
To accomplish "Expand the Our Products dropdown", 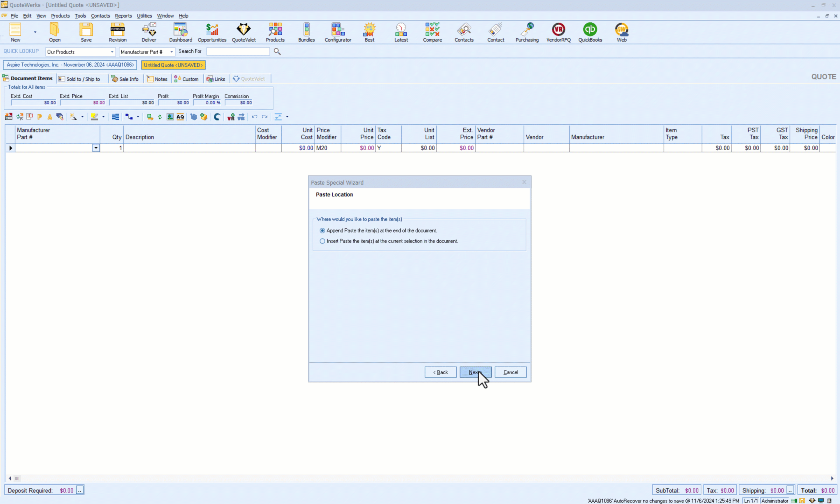I will [112, 52].
